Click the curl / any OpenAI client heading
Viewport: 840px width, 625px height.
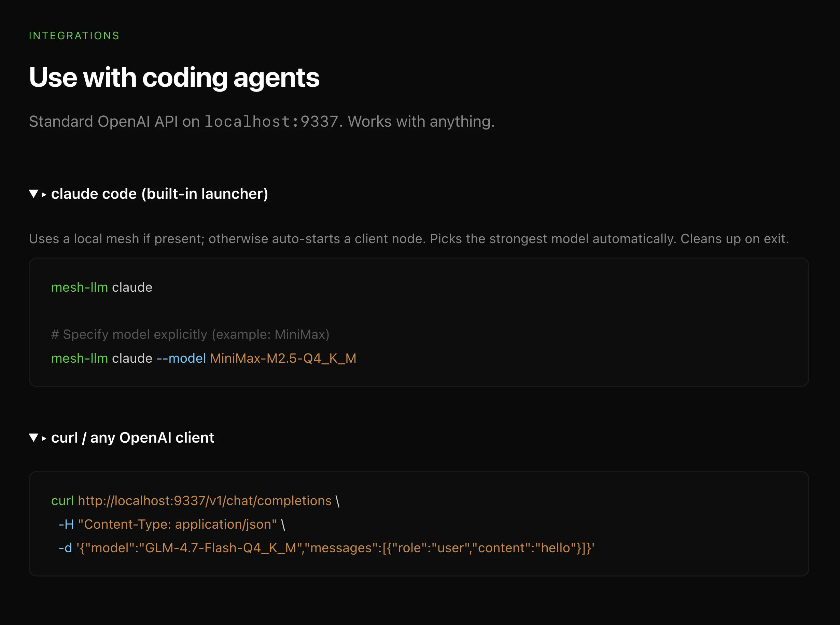(132, 438)
